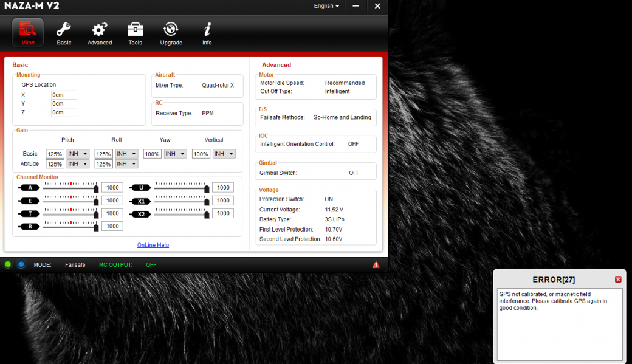Click Vertical gain 100% field
The height and width of the screenshot is (364, 632).
(x=201, y=154)
